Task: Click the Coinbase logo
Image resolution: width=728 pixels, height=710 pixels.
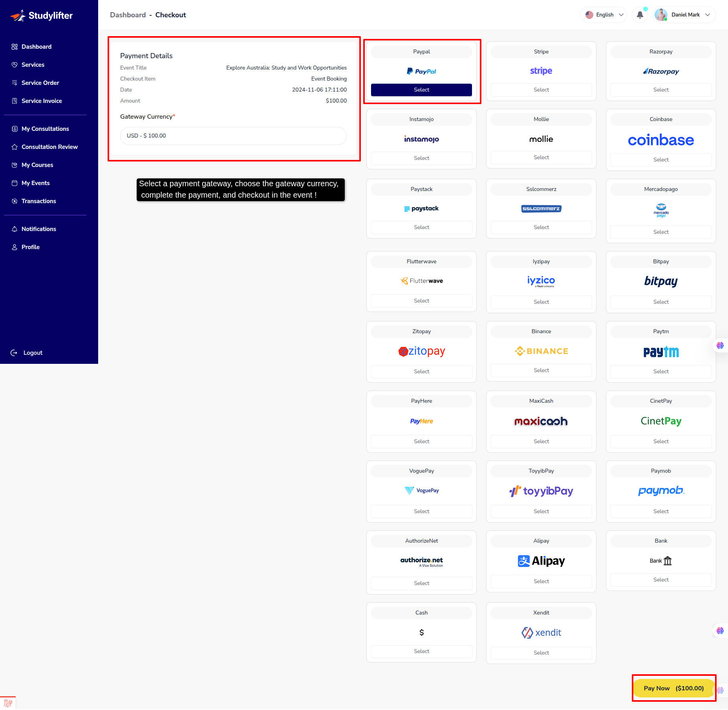Action: pos(661,140)
